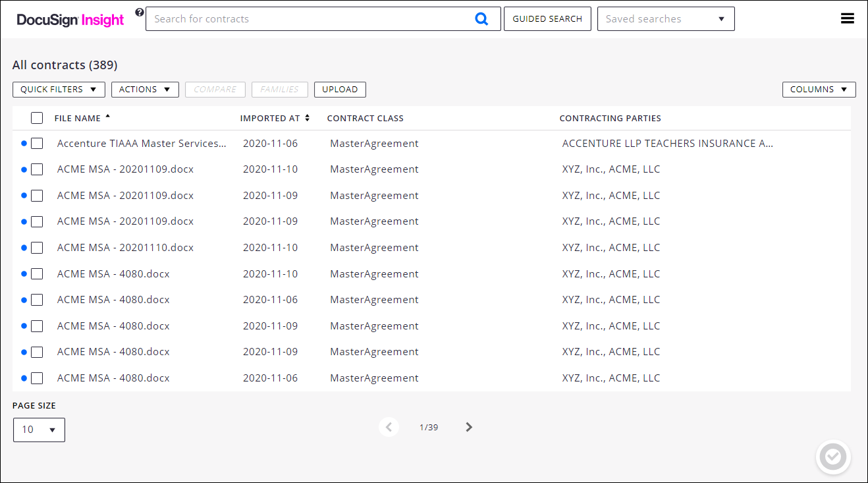
Task: Toggle the select-all checkbox in header
Action: click(x=37, y=118)
